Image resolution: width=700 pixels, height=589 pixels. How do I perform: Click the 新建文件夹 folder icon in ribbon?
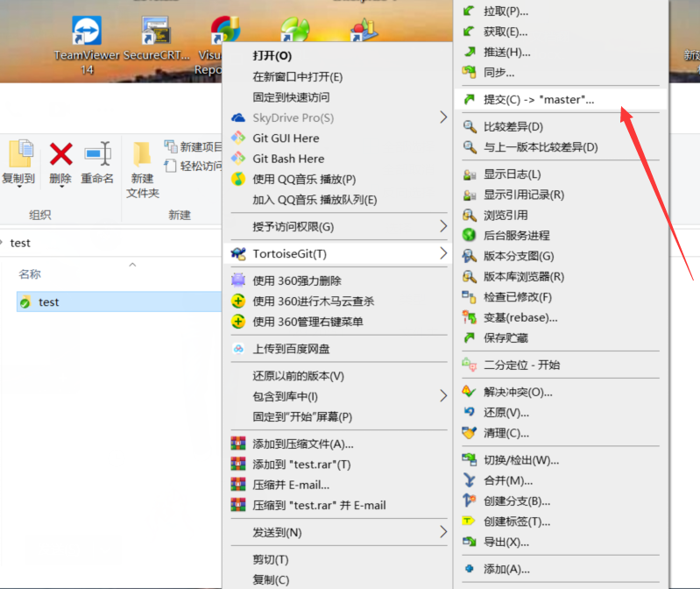[x=142, y=154]
